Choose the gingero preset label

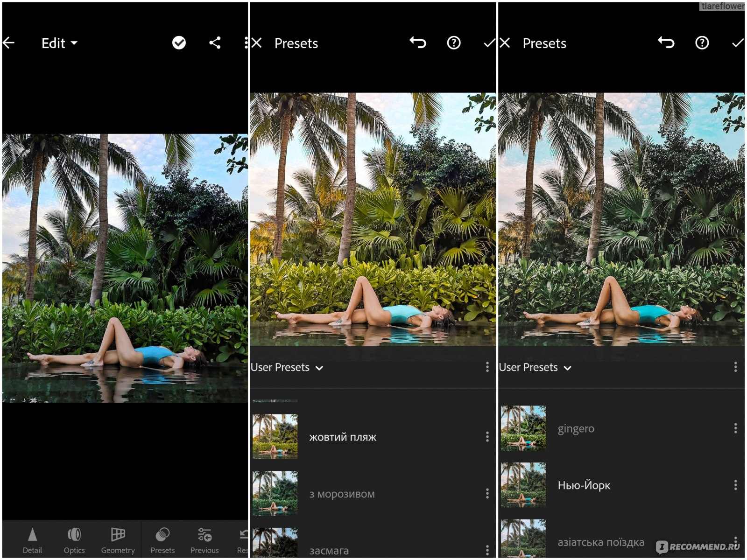pos(576,428)
